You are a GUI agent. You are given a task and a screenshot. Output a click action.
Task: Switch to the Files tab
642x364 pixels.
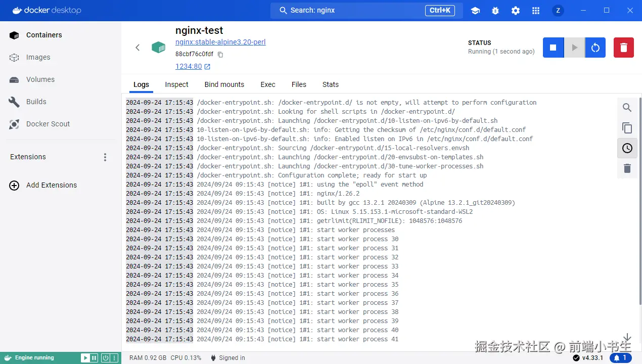pyautogui.click(x=299, y=84)
